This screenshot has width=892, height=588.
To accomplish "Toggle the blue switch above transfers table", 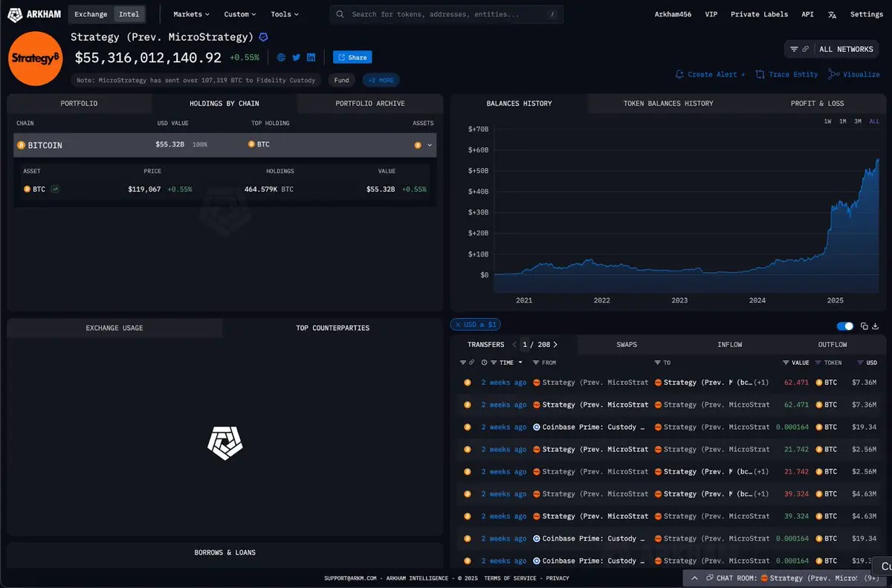I will 845,326.
